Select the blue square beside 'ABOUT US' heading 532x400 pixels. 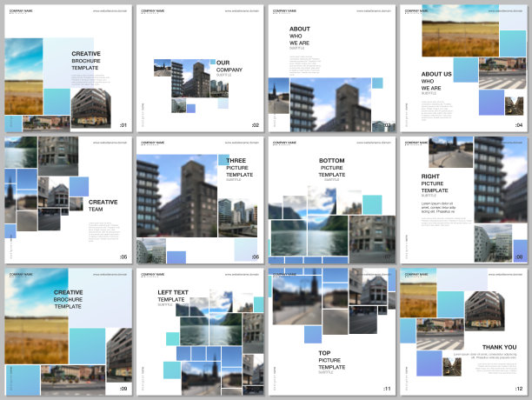466,70
